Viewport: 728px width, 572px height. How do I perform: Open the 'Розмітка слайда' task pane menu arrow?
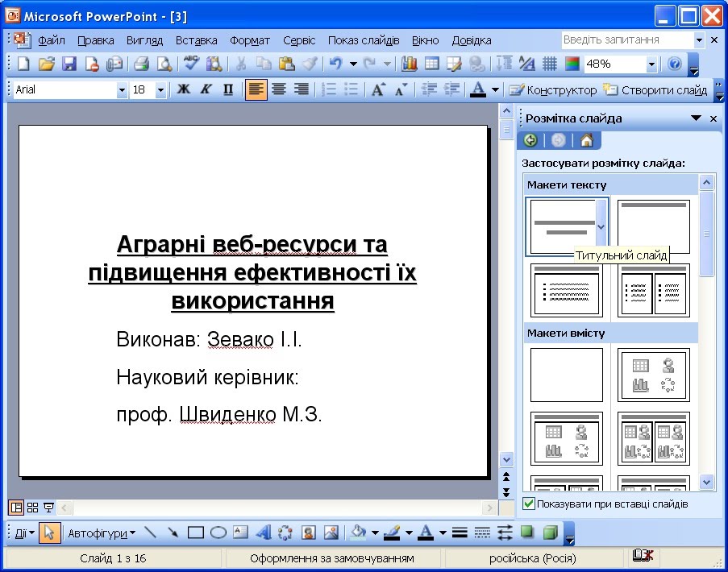click(696, 118)
